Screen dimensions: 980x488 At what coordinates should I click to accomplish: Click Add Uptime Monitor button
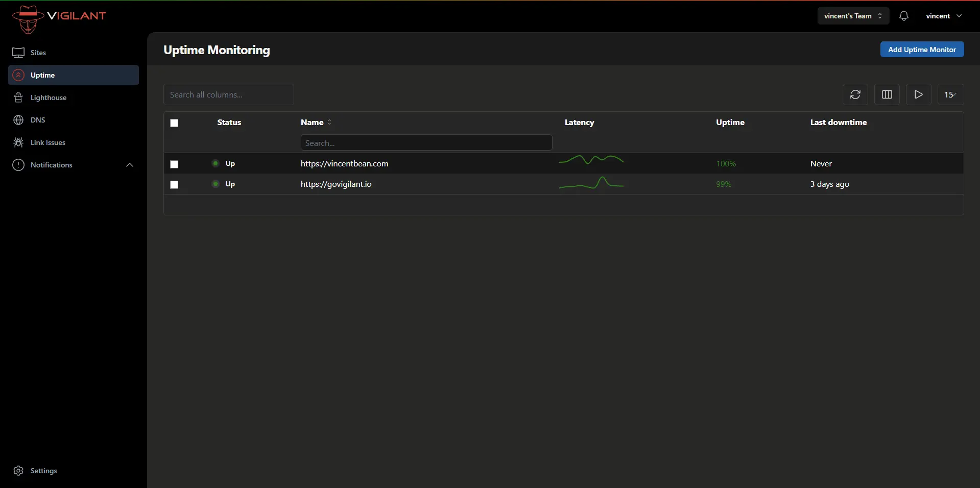pos(922,50)
